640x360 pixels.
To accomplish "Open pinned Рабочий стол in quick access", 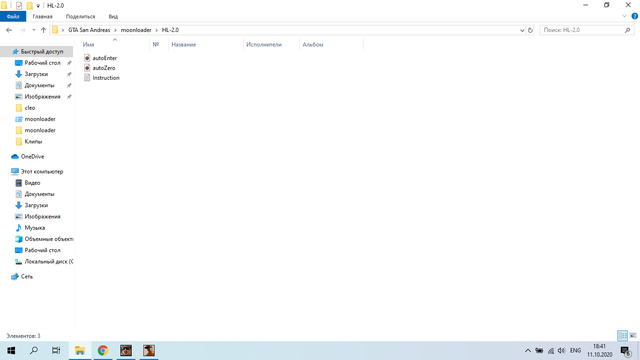I will [42, 63].
